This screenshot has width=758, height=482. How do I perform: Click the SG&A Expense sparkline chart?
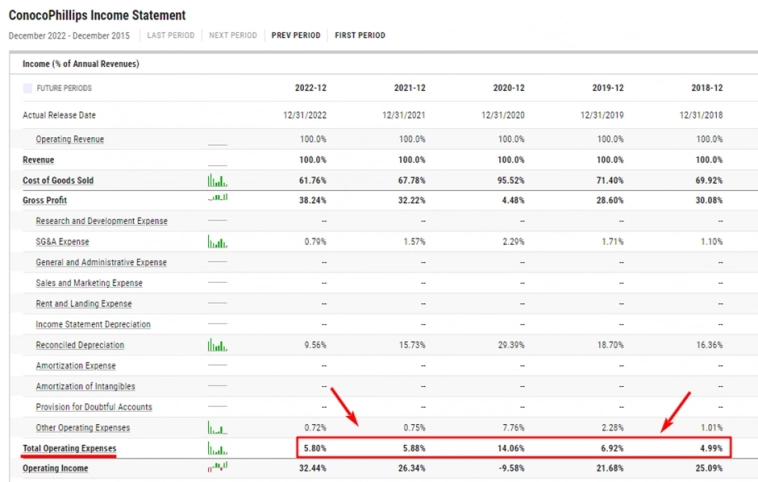click(217, 242)
